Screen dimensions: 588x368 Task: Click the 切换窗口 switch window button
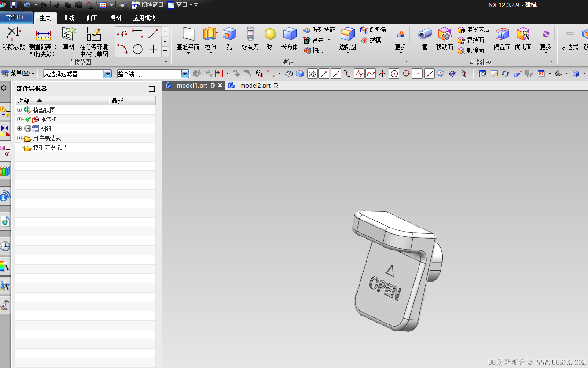pyautogui.click(x=148, y=5)
